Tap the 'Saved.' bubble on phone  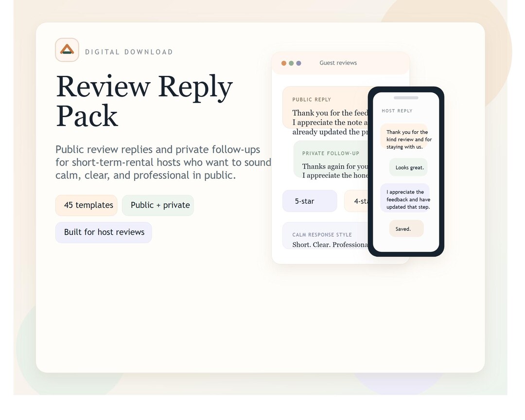pos(406,228)
